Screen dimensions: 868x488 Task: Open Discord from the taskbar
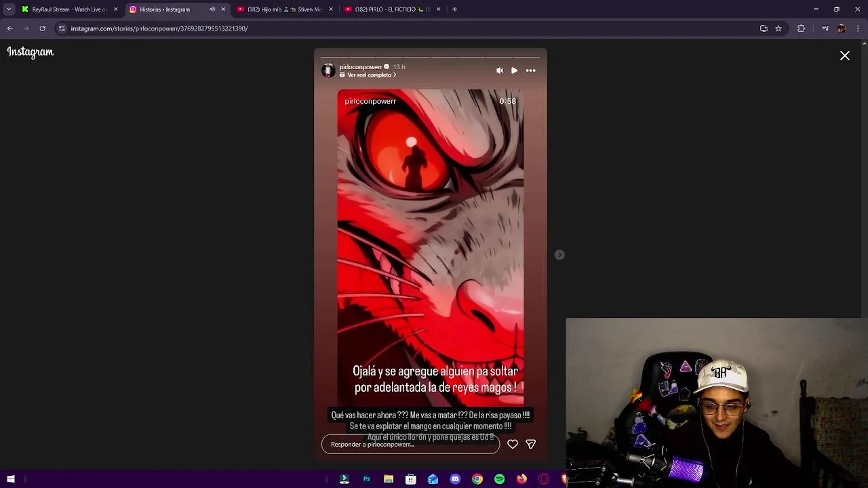coord(455,479)
